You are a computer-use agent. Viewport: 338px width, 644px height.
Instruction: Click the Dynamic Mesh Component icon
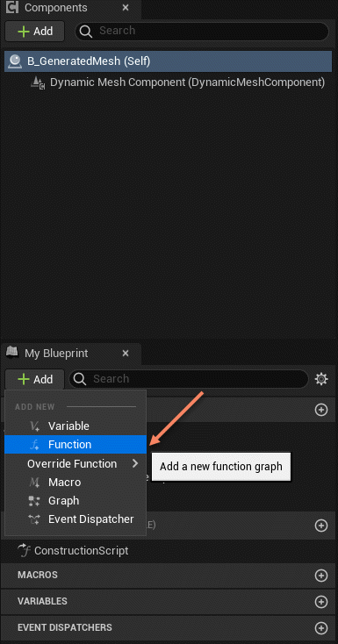tap(38, 82)
